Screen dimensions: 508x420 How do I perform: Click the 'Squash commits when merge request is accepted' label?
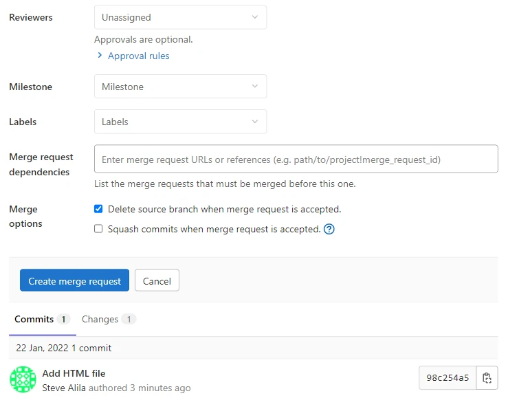click(214, 229)
